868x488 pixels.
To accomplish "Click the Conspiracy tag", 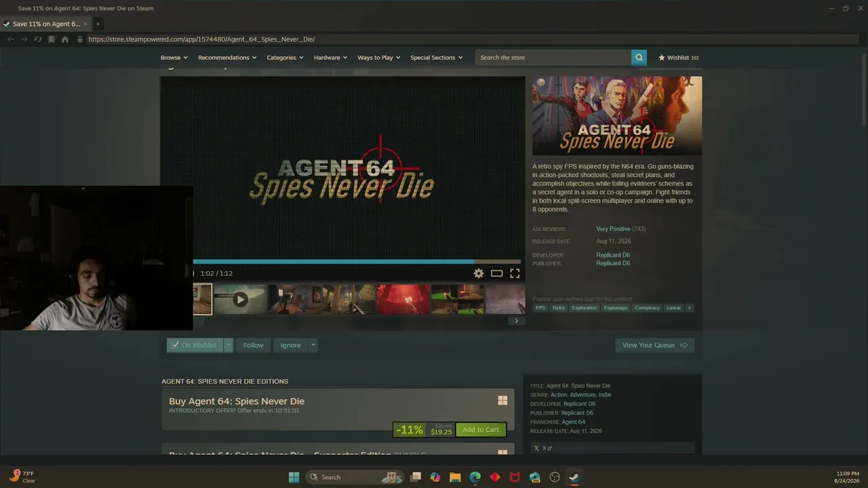I will pyautogui.click(x=647, y=308).
